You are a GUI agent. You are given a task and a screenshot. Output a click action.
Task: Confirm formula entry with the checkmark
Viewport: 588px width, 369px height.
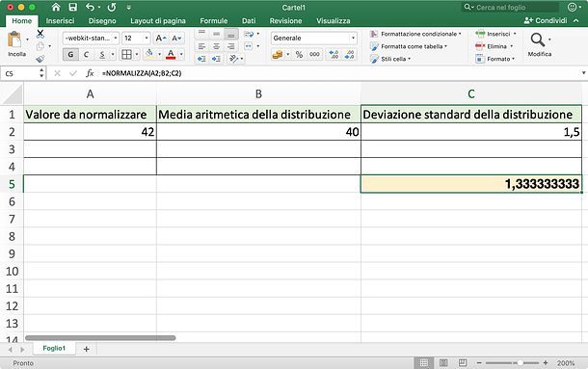point(73,73)
